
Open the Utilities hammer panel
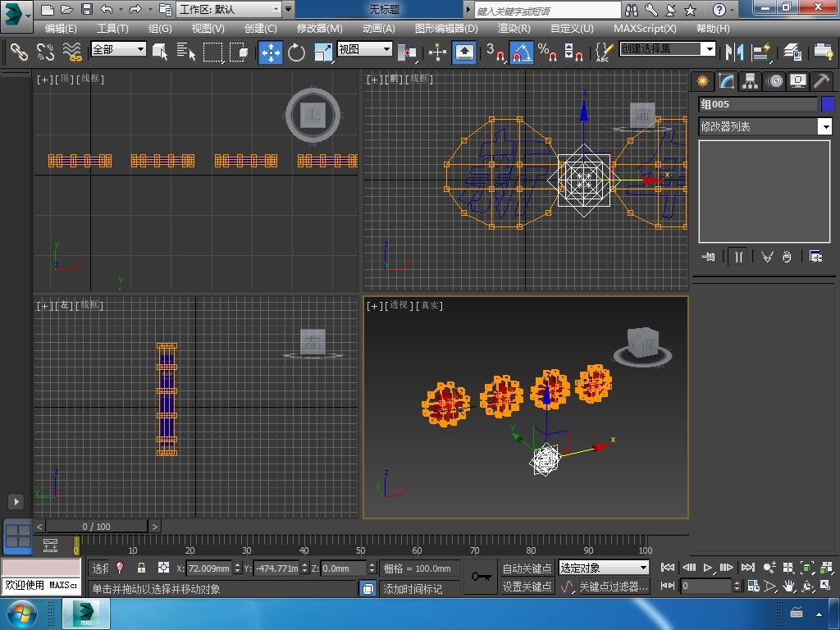[x=821, y=80]
